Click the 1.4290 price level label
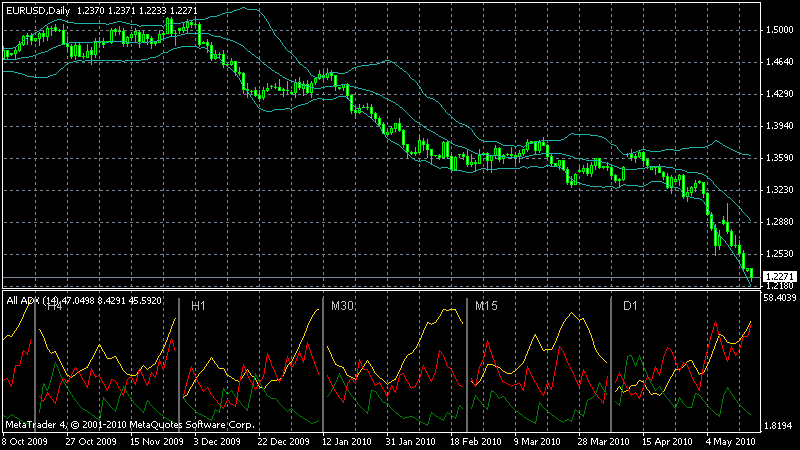The image size is (800, 450). tap(780, 94)
